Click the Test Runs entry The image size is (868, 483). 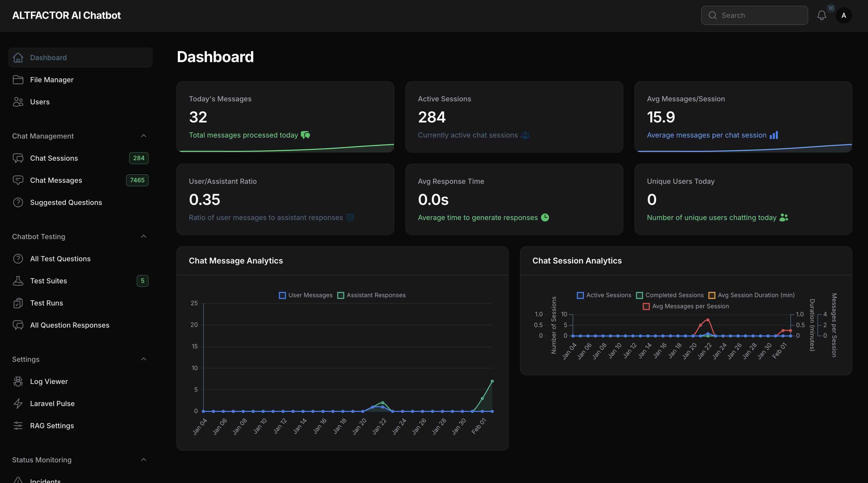46,302
